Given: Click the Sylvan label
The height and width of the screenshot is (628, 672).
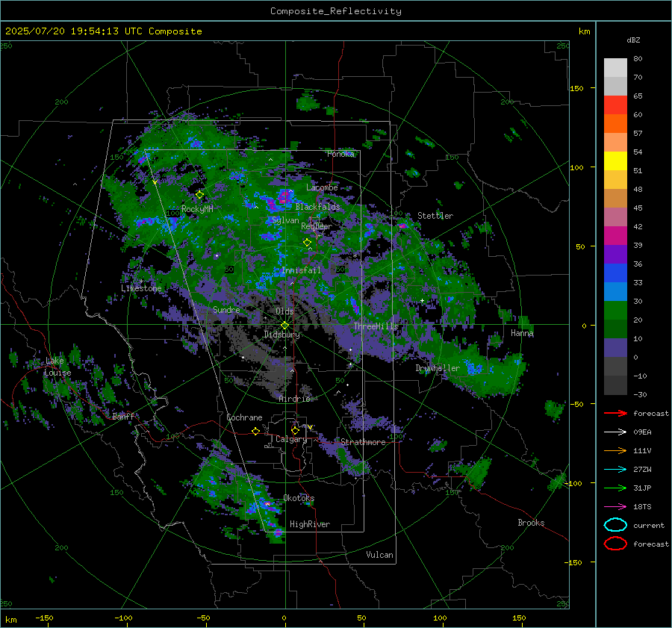Looking at the screenshot, I should tap(285, 220).
